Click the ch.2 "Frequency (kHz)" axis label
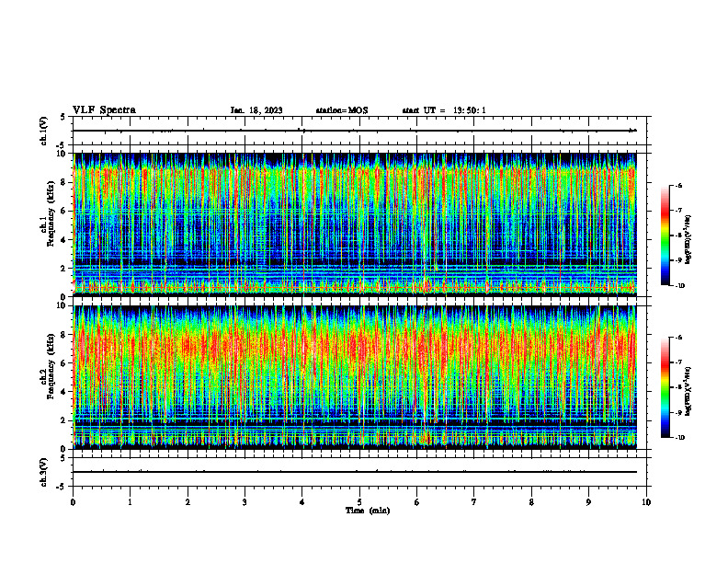Screen dimensions: 728x563 (51, 366)
